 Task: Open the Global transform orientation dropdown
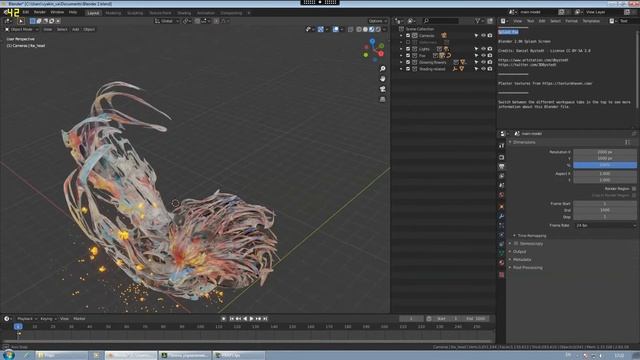pyautogui.click(x=167, y=21)
